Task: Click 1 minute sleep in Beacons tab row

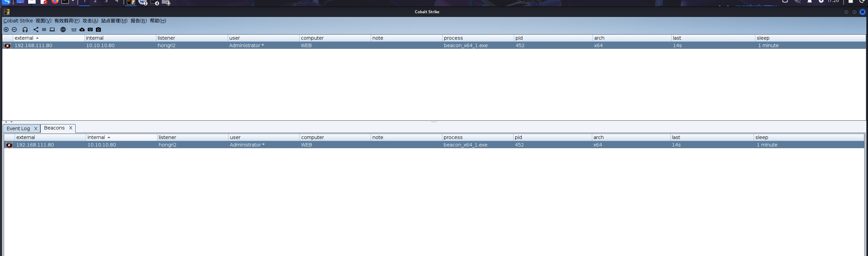Action: [767, 145]
